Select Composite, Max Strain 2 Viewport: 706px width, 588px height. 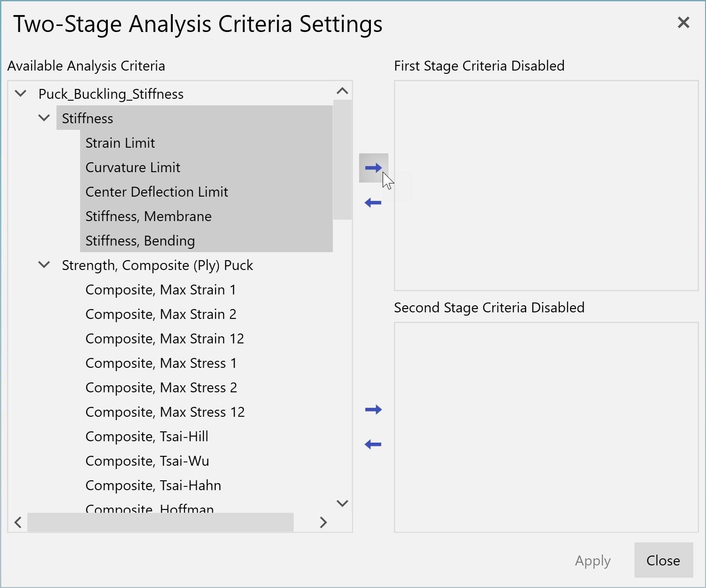(161, 314)
